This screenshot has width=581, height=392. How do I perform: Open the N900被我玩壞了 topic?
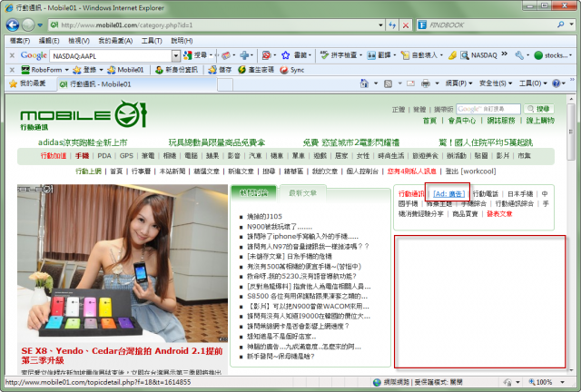(x=280, y=226)
